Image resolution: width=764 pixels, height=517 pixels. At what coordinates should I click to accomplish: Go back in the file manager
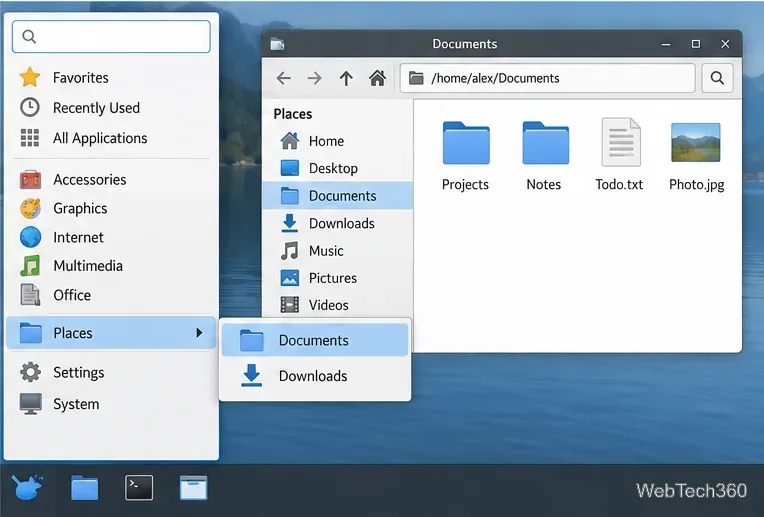[x=284, y=78]
